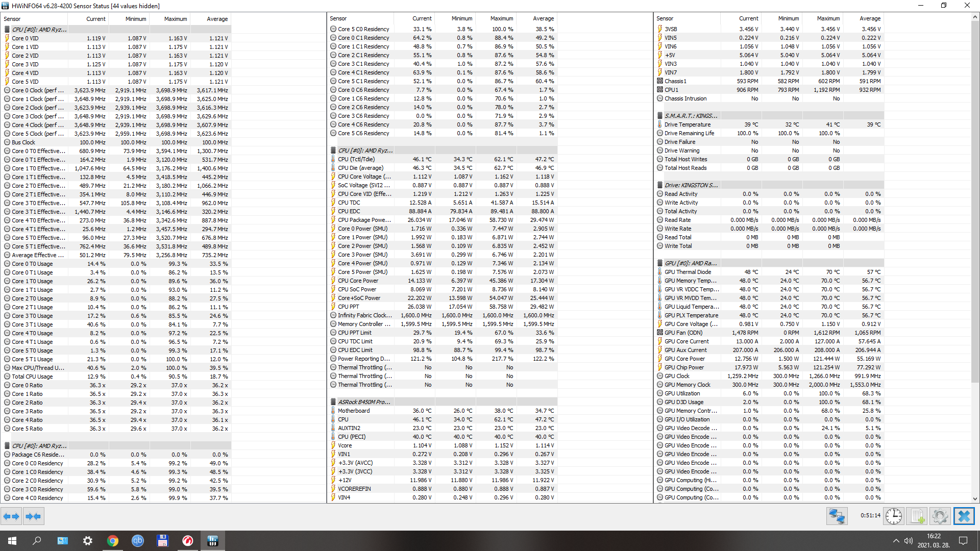980x551 pixels.
Task: Click the shrink layout arrows button
Action: coord(33,516)
